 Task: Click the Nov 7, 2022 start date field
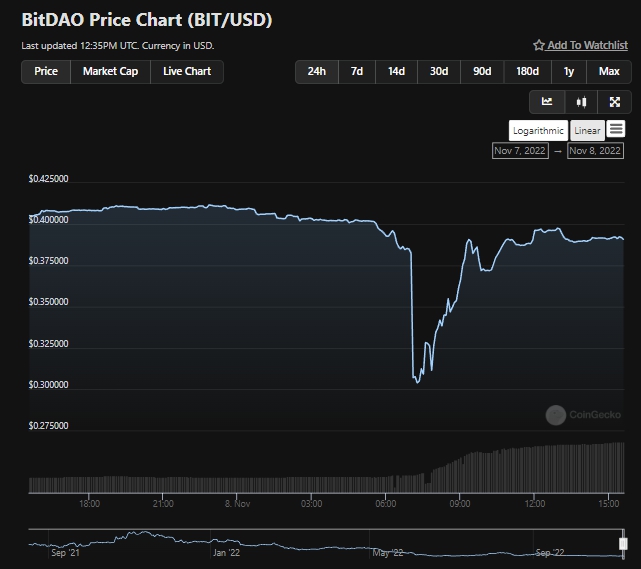click(520, 151)
